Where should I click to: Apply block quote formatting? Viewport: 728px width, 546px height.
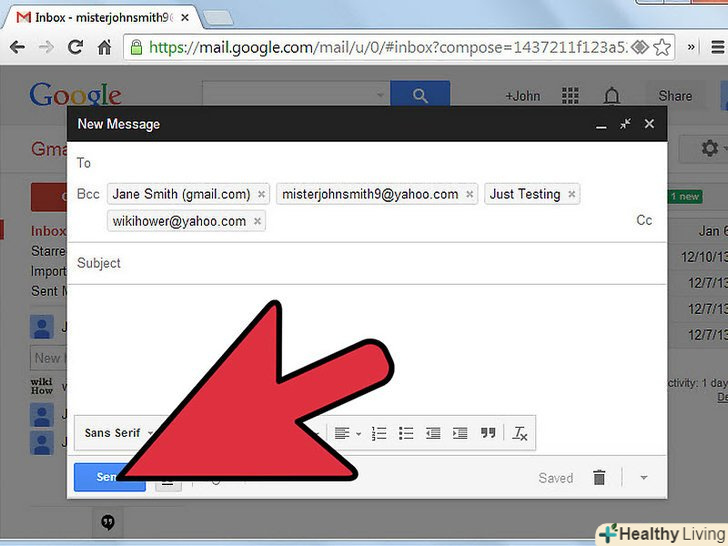point(488,433)
